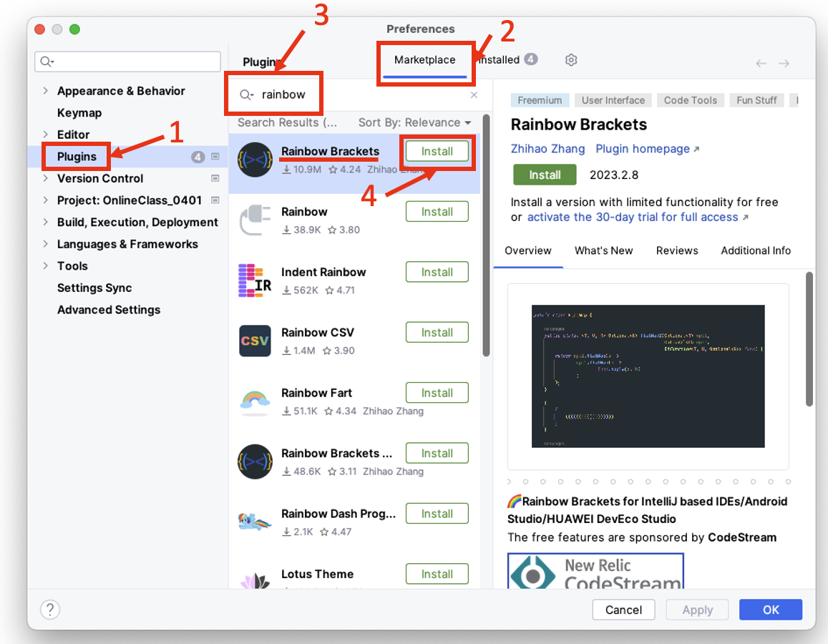Screen dimensions: 828x644
Task: Click the project-level icon beside Plugins
Action: (215, 157)
